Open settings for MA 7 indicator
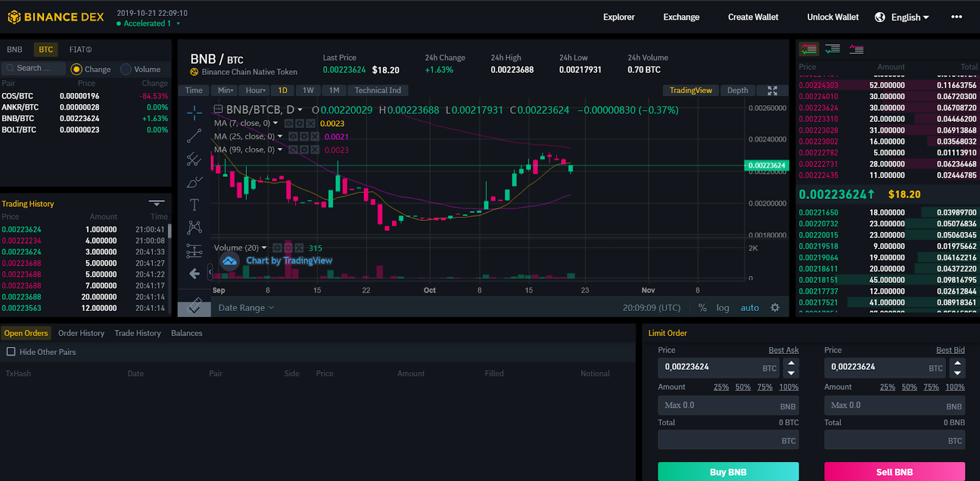980x481 pixels. pyautogui.click(x=300, y=124)
